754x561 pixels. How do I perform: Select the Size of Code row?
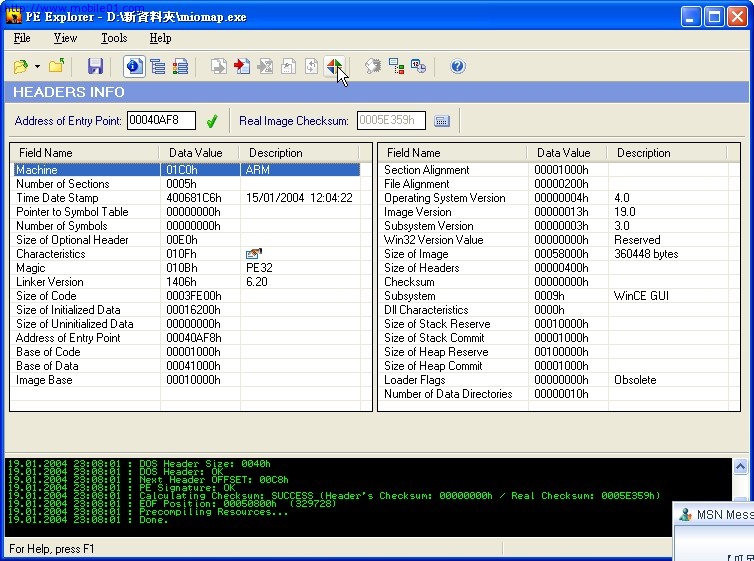[x=187, y=296]
